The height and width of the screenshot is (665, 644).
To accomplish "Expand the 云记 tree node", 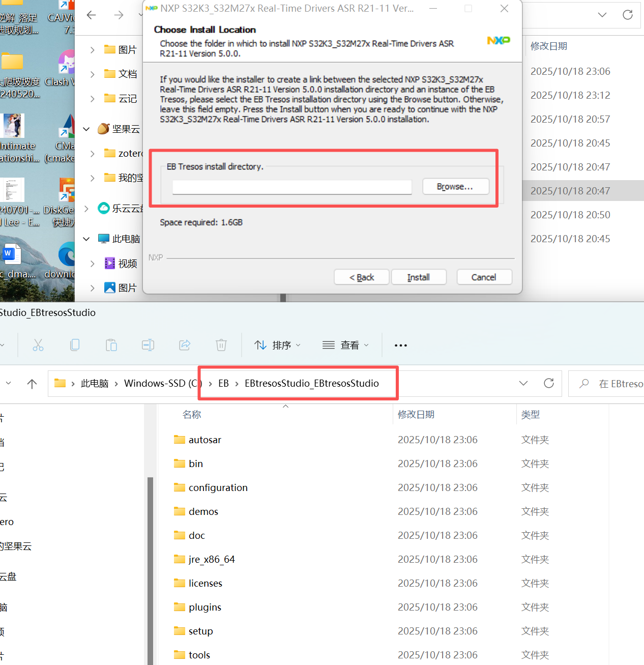I will (92, 99).
